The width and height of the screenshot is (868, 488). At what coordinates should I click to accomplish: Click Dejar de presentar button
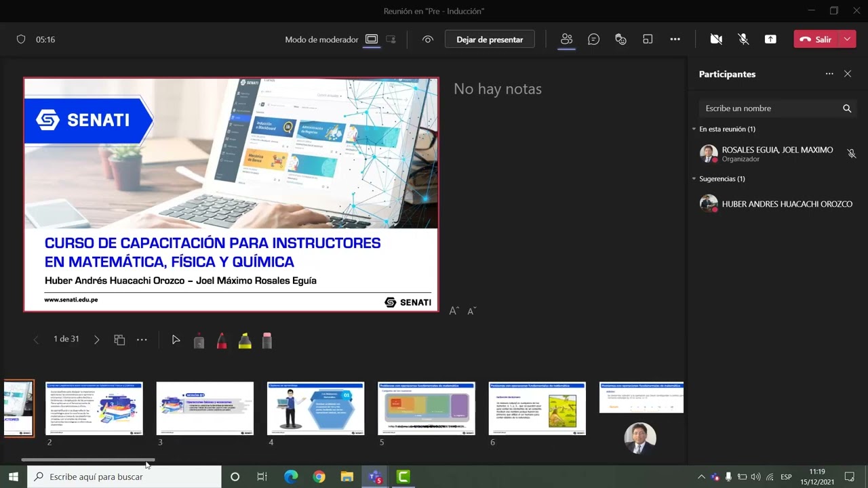click(x=490, y=39)
